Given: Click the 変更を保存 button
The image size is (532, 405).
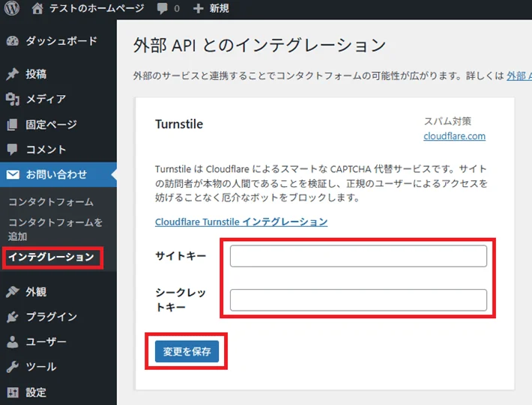Looking at the screenshot, I should coord(187,351).
